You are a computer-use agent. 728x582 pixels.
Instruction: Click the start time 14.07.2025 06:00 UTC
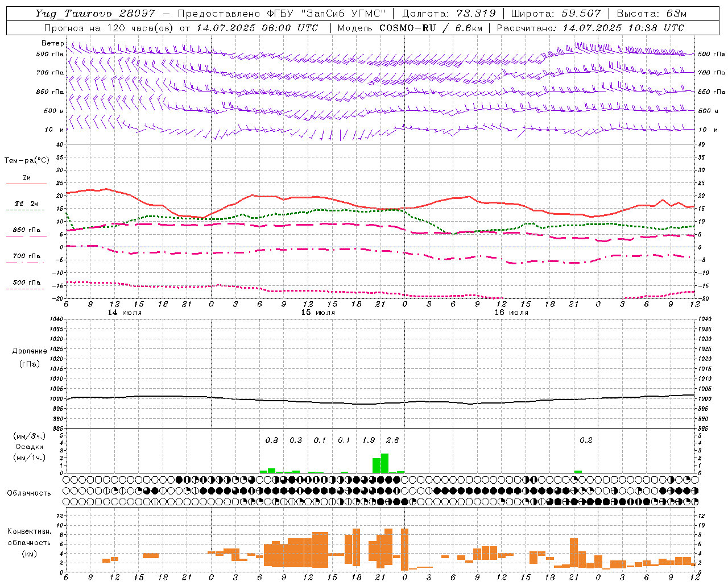pos(257,28)
